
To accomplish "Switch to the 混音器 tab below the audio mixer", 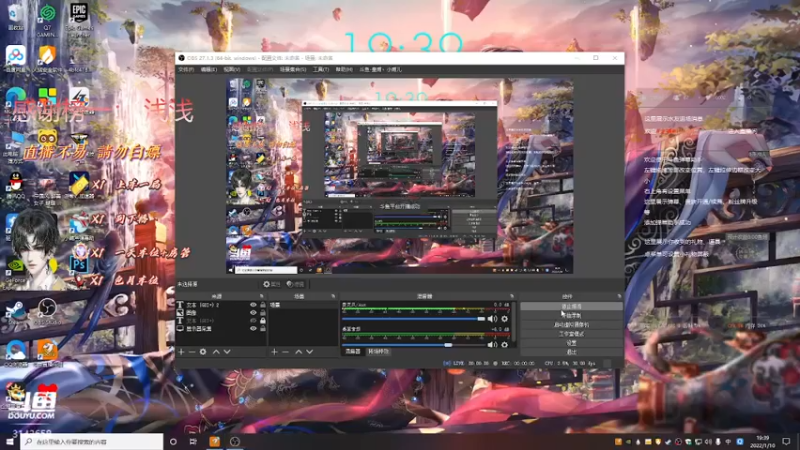I will (x=353, y=352).
